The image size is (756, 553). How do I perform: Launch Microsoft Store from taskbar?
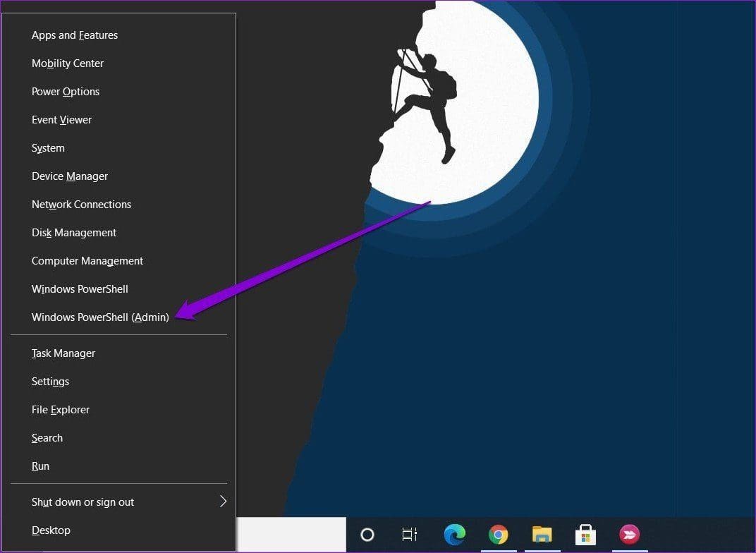pos(585,534)
